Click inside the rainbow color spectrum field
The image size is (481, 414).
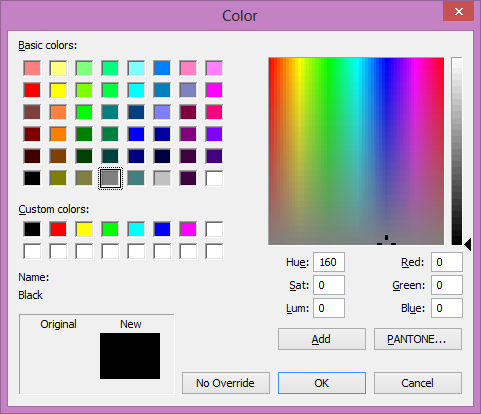point(356,151)
